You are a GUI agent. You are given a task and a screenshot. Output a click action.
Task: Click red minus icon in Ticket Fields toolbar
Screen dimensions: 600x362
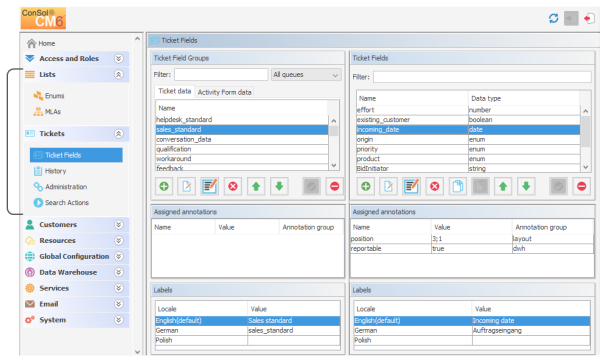coord(582,186)
